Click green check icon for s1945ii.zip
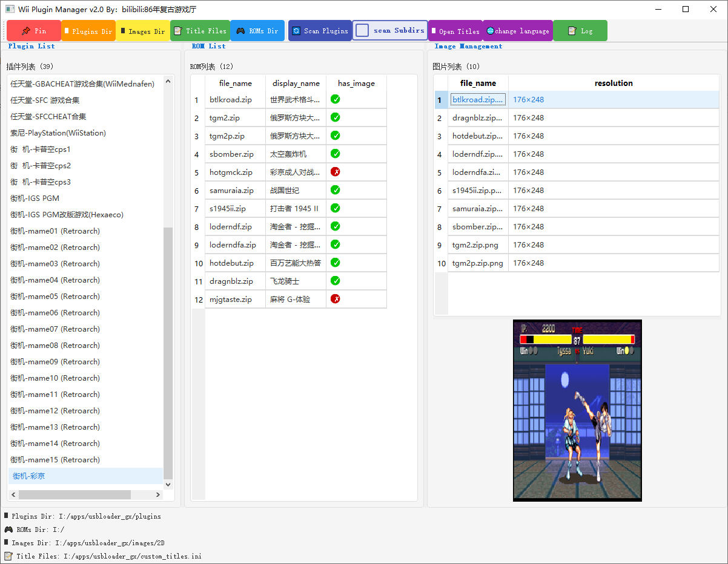This screenshot has height=564, width=728. pos(336,208)
